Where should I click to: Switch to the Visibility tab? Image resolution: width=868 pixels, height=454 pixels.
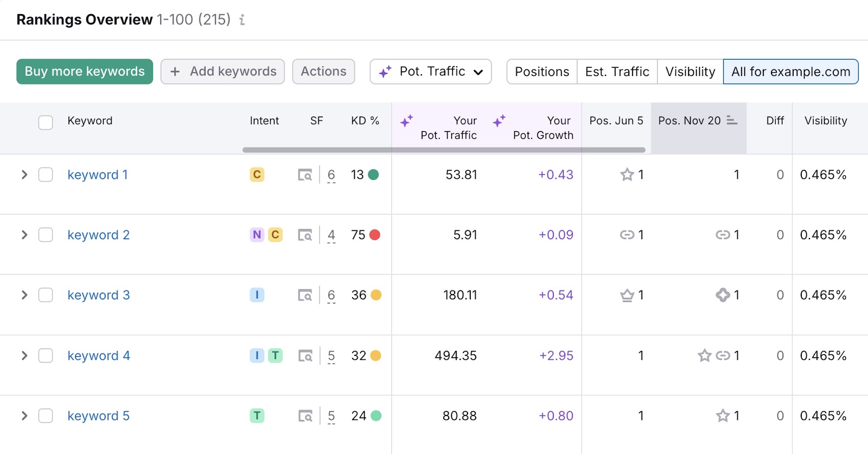click(x=690, y=72)
